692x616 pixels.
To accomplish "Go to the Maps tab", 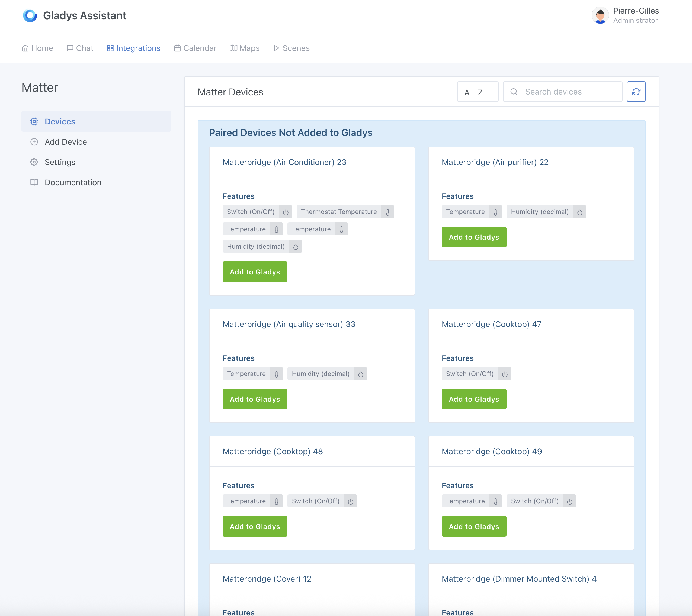I will tap(245, 48).
